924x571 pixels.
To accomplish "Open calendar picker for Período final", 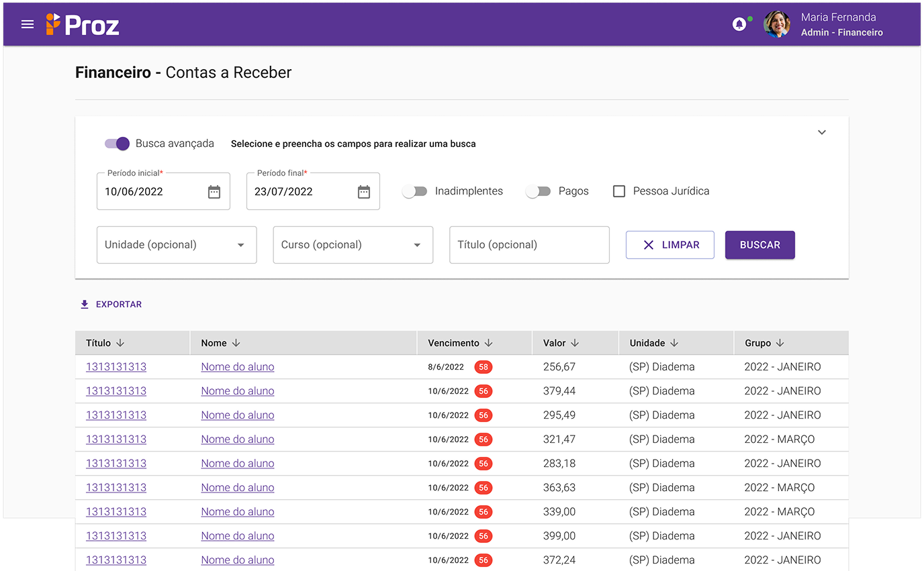I will [x=364, y=192].
